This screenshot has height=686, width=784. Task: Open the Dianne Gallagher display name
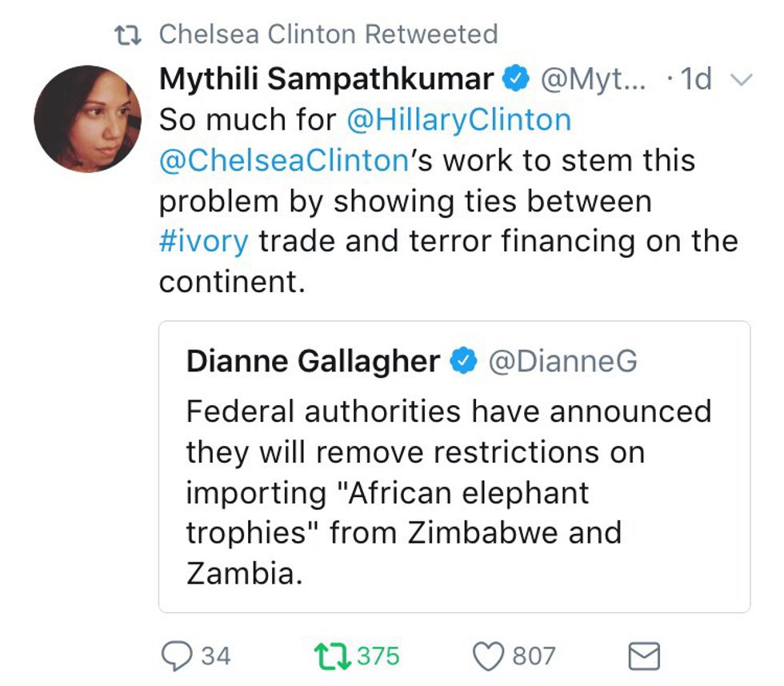[312, 362]
